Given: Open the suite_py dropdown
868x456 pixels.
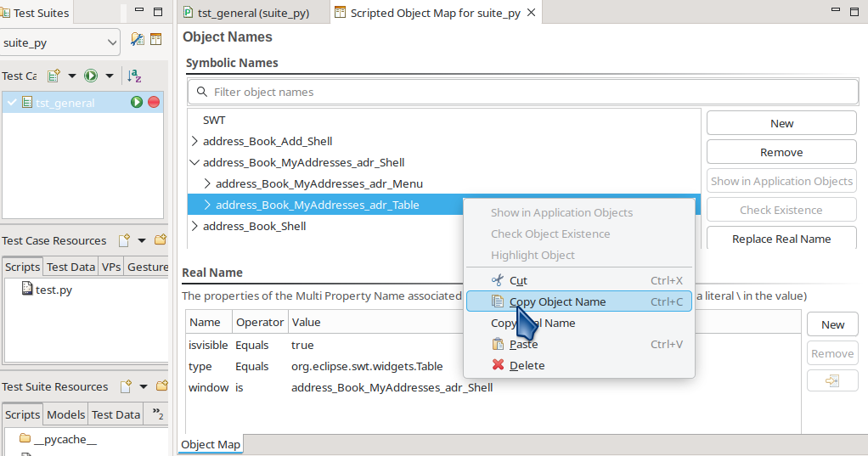Looking at the screenshot, I should 60,42.
